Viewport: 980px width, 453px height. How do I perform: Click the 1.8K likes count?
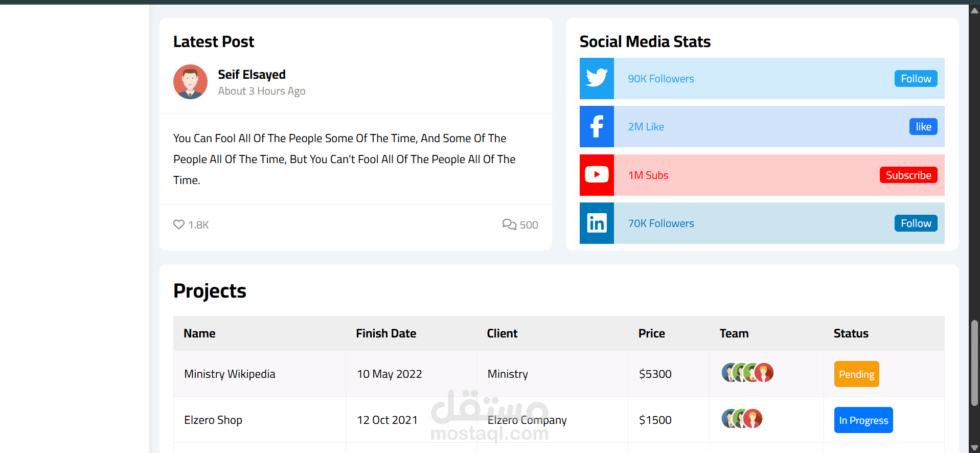(198, 225)
